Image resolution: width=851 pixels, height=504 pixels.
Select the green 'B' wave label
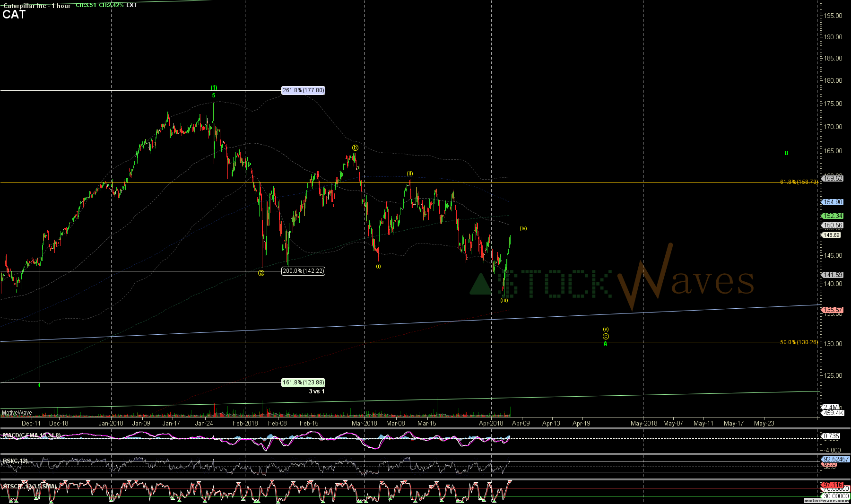pos(786,153)
